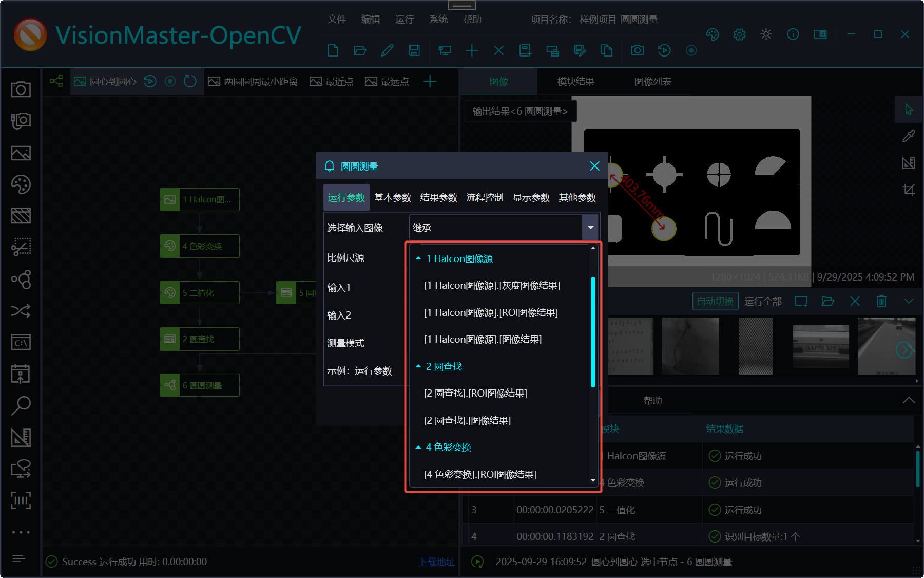Open folder icon in image list bar
Image resolution: width=924 pixels, height=578 pixels.
coord(828,301)
